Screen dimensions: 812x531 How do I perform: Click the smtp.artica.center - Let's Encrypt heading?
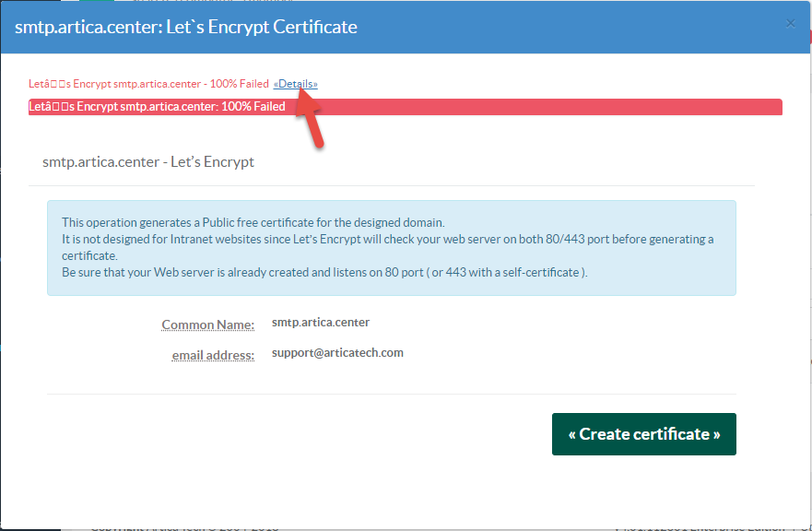pos(147,160)
